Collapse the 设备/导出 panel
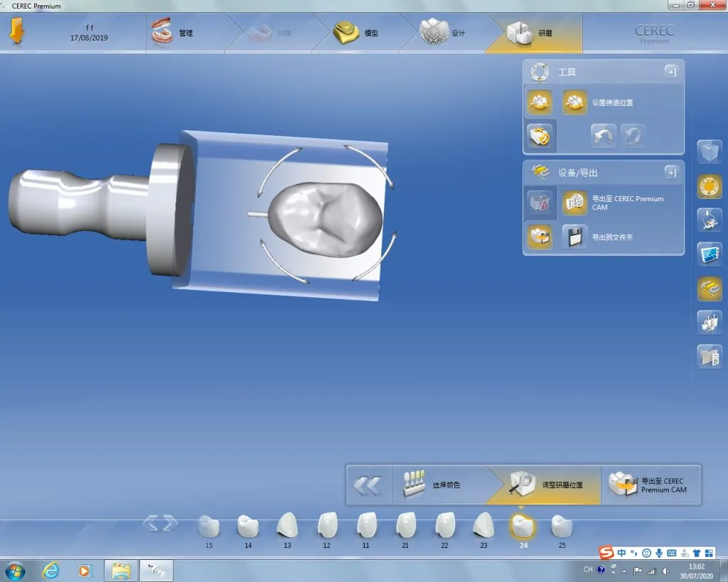This screenshot has height=582, width=728. coord(670,172)
